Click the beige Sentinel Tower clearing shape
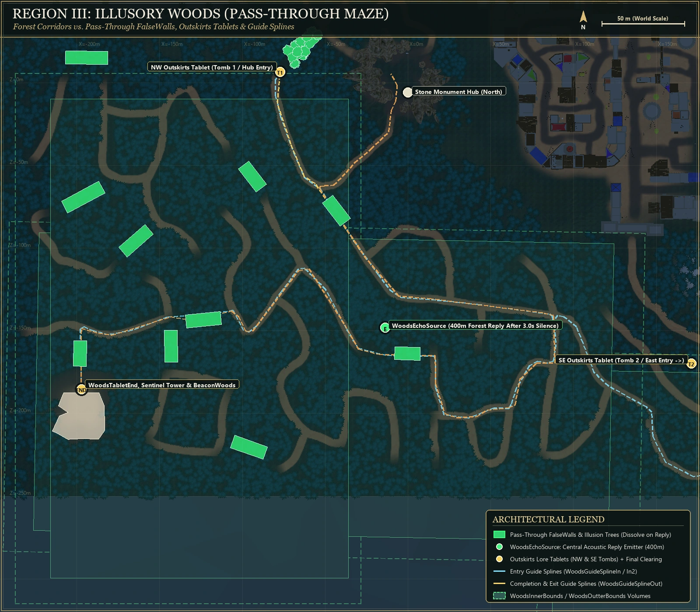The height and width of the screenshot is (612, 700). (x=79, y=416)
